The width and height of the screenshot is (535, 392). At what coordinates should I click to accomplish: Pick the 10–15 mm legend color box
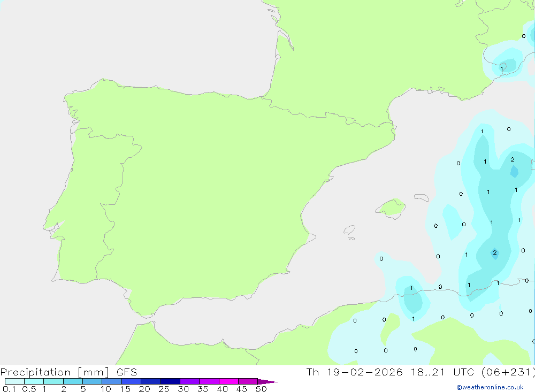[x=112, y=381]
